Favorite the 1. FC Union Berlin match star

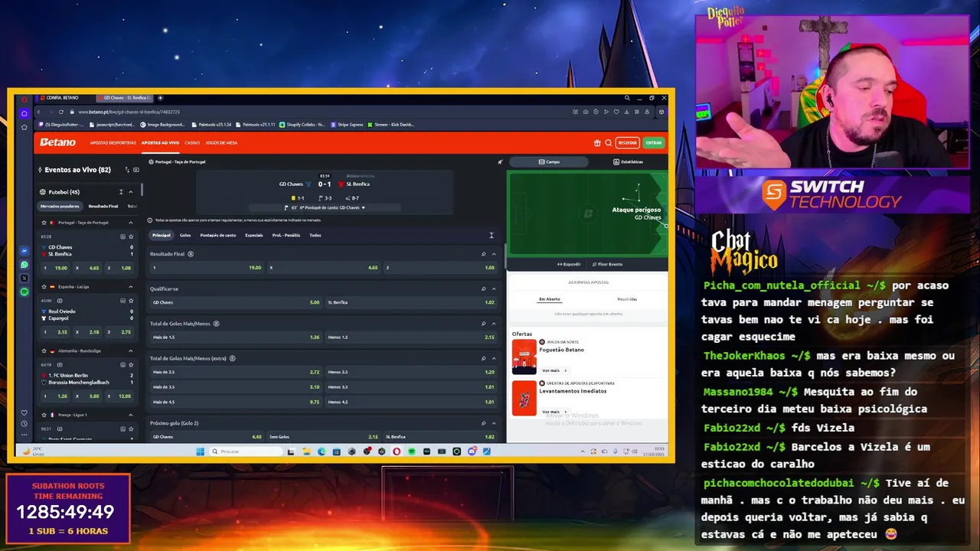132,365
